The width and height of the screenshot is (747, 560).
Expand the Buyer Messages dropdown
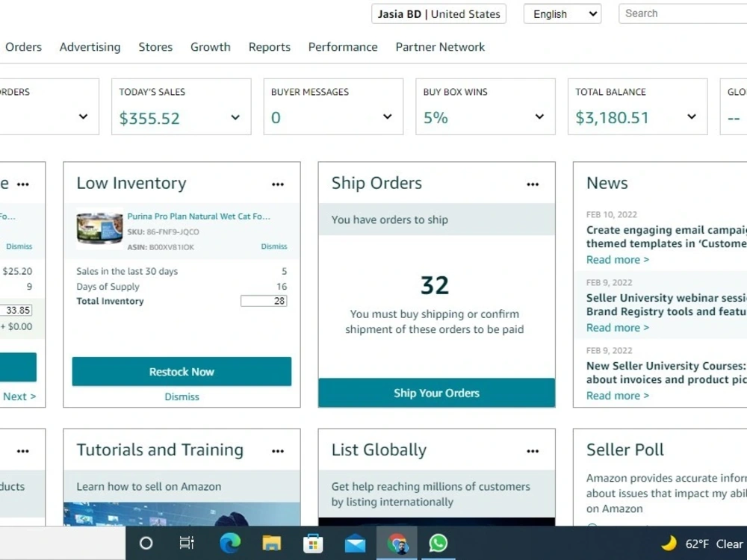point(387,116)
